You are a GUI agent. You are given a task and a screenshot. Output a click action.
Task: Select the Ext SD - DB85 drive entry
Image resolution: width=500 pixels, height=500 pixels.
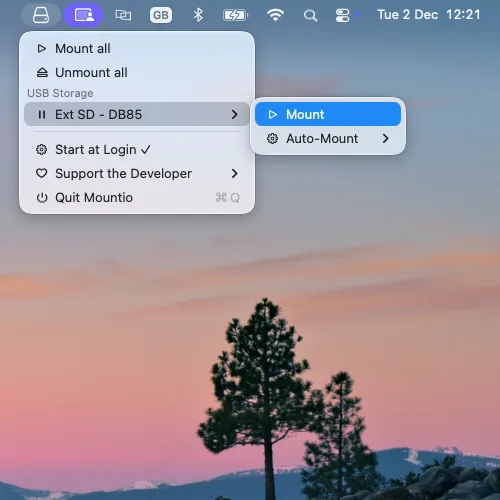tap(137, 114)
